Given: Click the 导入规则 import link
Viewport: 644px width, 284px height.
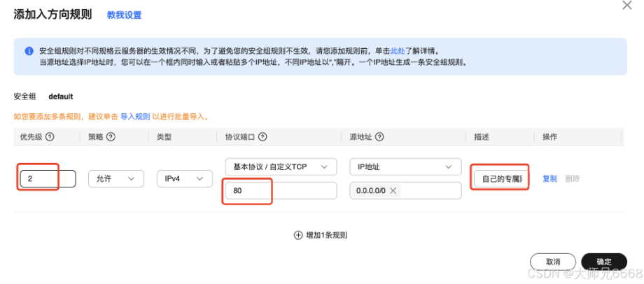Looking at the screenshot, I should 135,116.
